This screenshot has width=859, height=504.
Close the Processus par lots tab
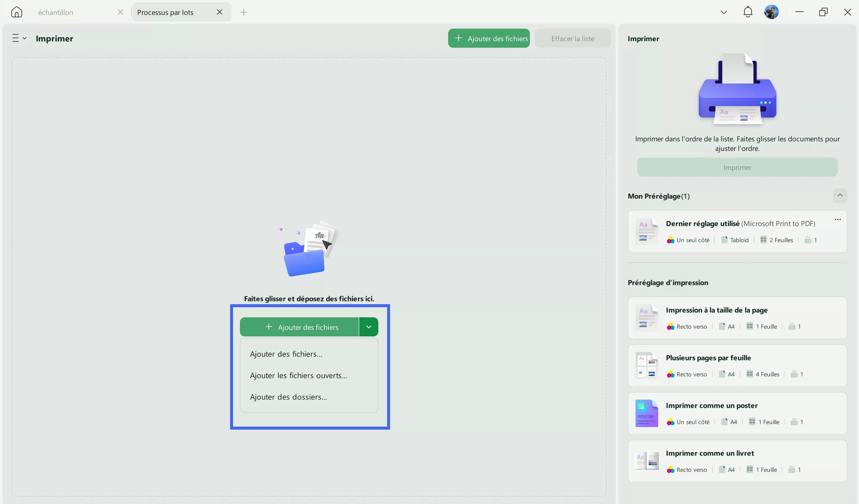click(x=220, y=12)
